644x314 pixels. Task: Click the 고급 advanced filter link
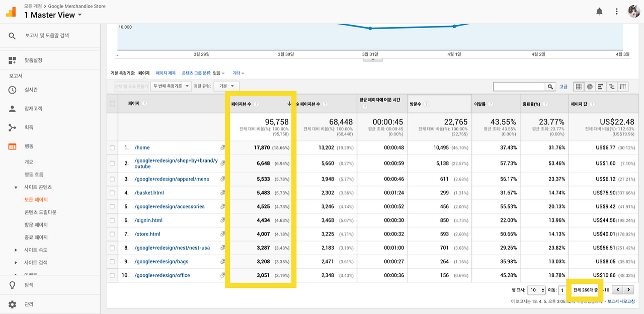563,87
